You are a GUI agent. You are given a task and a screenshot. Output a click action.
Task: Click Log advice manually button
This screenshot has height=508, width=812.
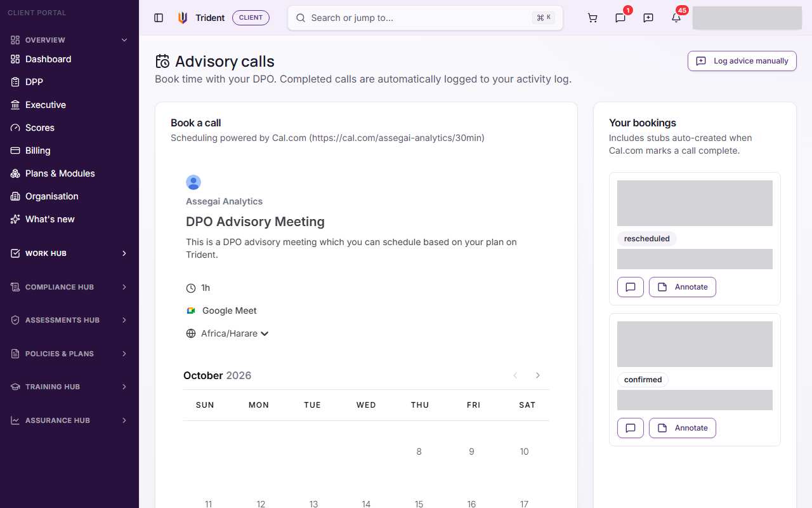(x=742, y=61)
